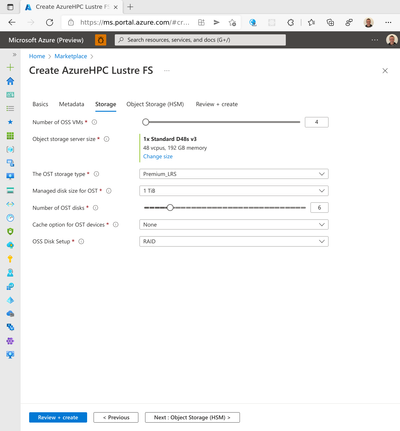Click the Number of OSS VMs slider handle
The height and width of the screenshot is (431, 400).
click(145, 122)
